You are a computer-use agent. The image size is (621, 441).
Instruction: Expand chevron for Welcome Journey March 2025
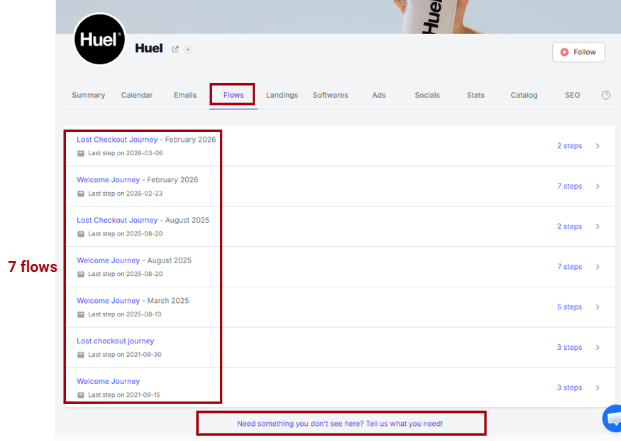(x=598, y=307)
